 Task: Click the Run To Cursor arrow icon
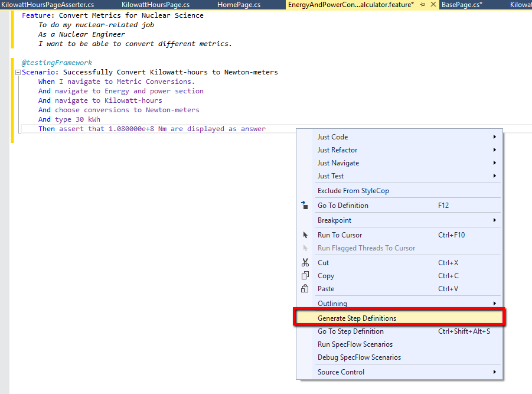pyautogui.click(x=305, y=235)
